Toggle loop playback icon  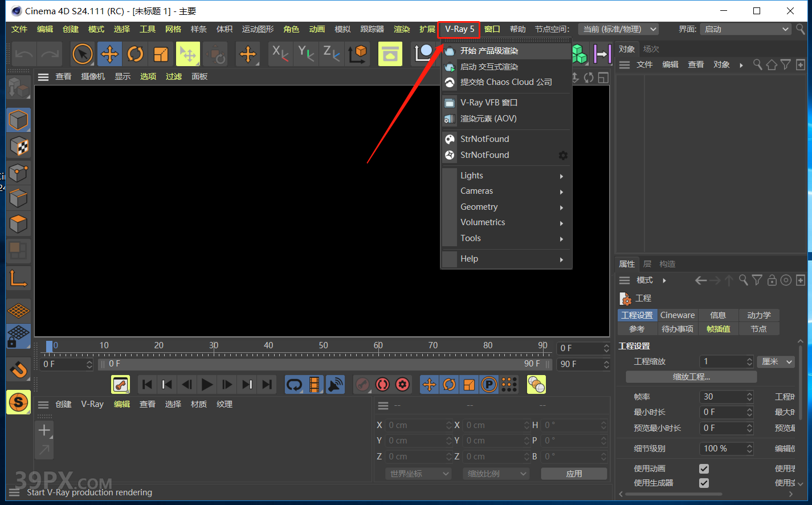294,385
